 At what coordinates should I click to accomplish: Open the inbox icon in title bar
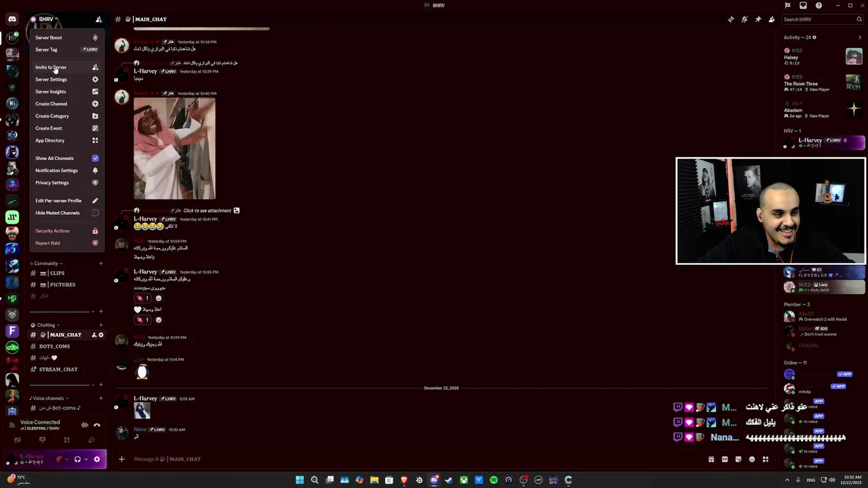point(803,5)
